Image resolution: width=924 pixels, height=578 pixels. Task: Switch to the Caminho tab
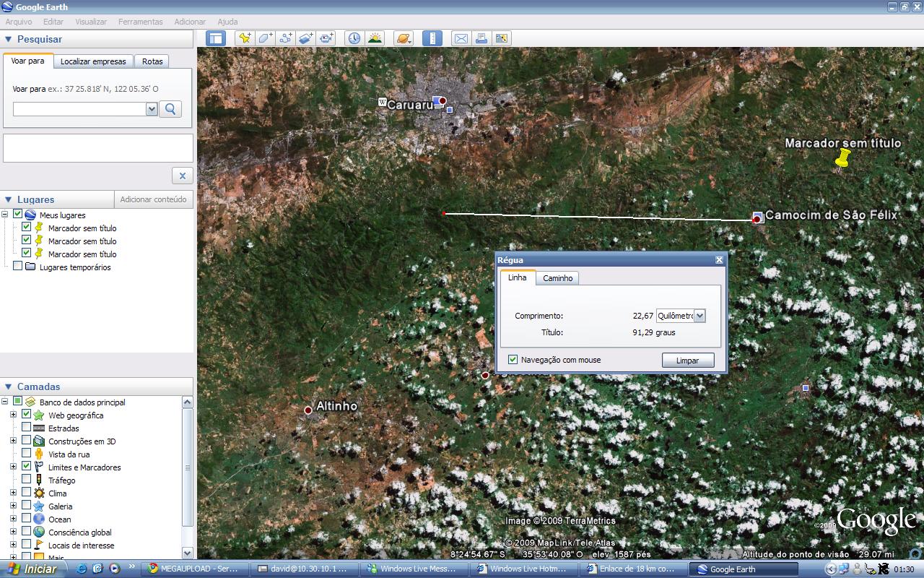[x=557, y=278]
